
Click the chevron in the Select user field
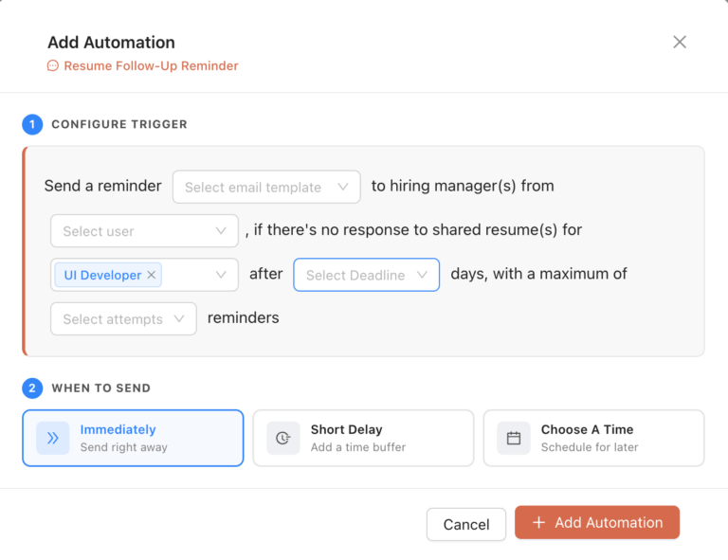221,230
